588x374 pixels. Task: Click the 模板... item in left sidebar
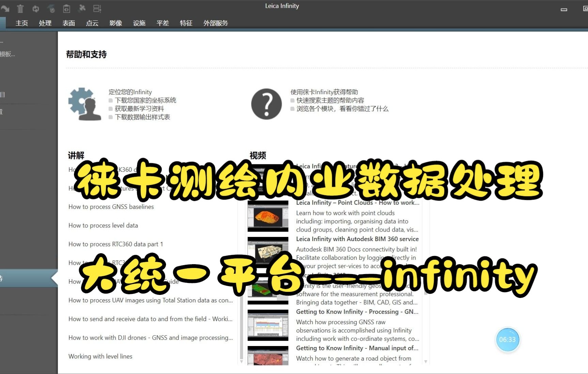(7, 54)
